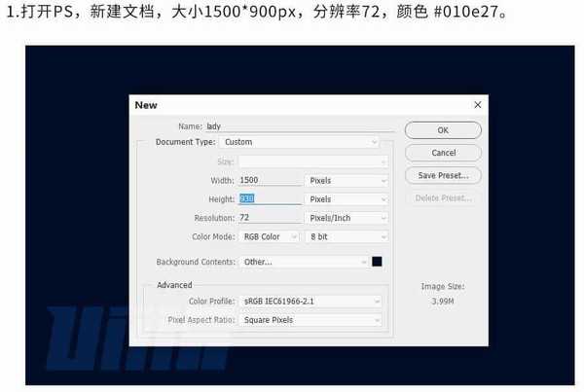584x392 pixels.
Task: Expand the Pixel Aspect Ratio dropdown
Action: pos(310,320)
